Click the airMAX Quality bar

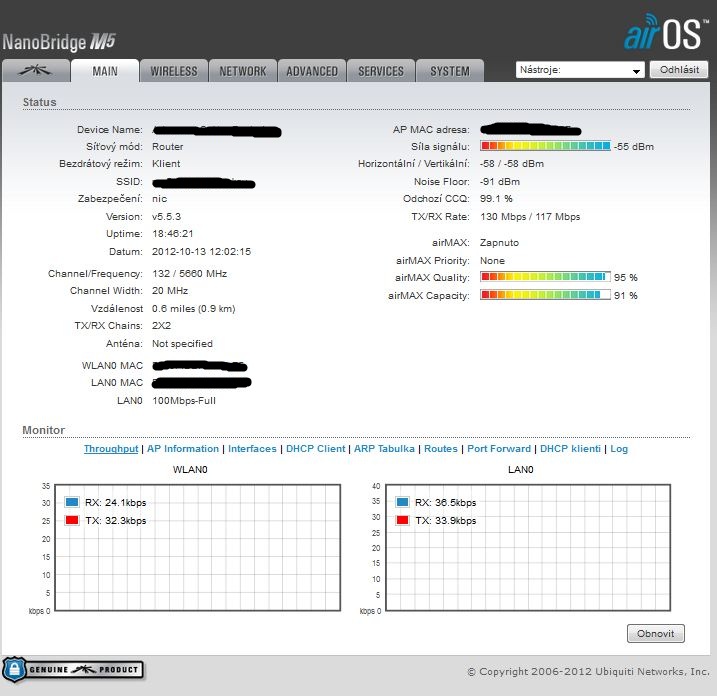pyautogui.click(x=545, y=277)
